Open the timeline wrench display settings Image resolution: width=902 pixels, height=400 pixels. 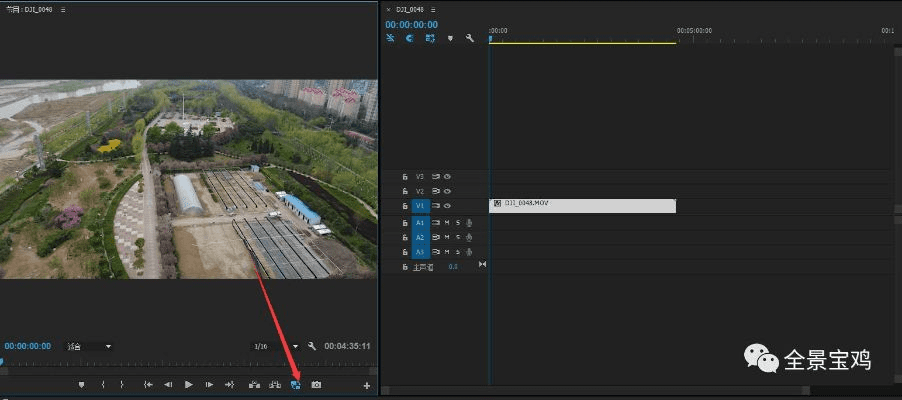coord(470,38)
